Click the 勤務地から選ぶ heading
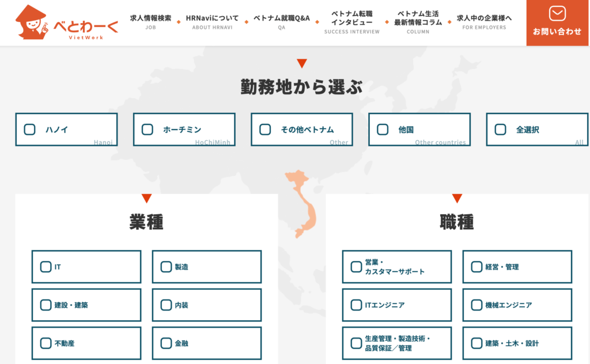590x364 pixels. 301,87
